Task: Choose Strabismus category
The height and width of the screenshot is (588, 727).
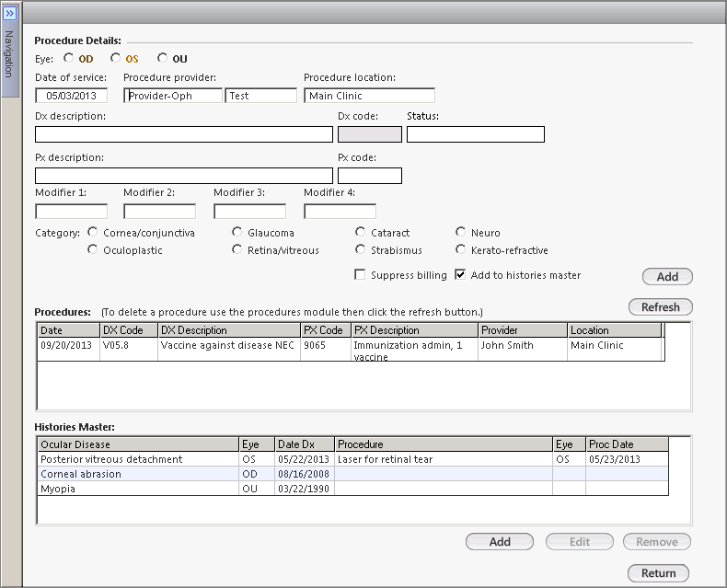Action: tap(360, 249)
